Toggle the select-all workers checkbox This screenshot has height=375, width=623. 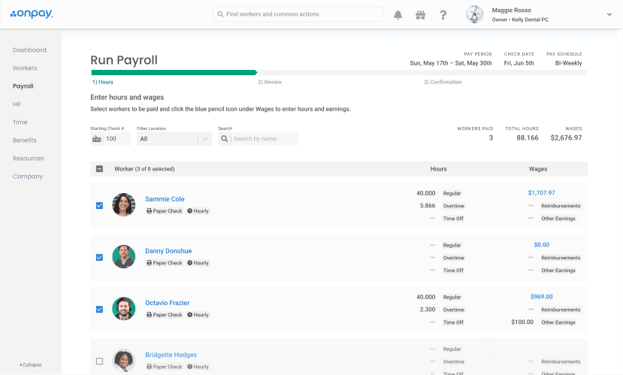tap(99, 169)
